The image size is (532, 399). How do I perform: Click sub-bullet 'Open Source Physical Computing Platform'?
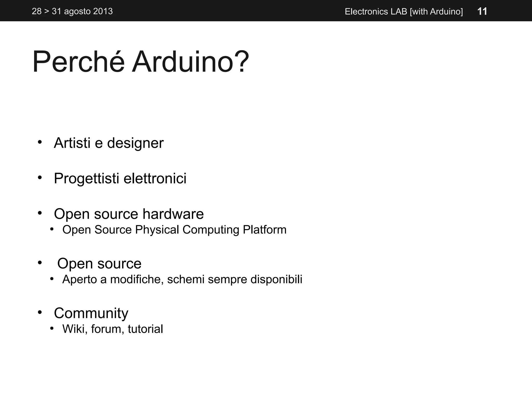(174, 230)
